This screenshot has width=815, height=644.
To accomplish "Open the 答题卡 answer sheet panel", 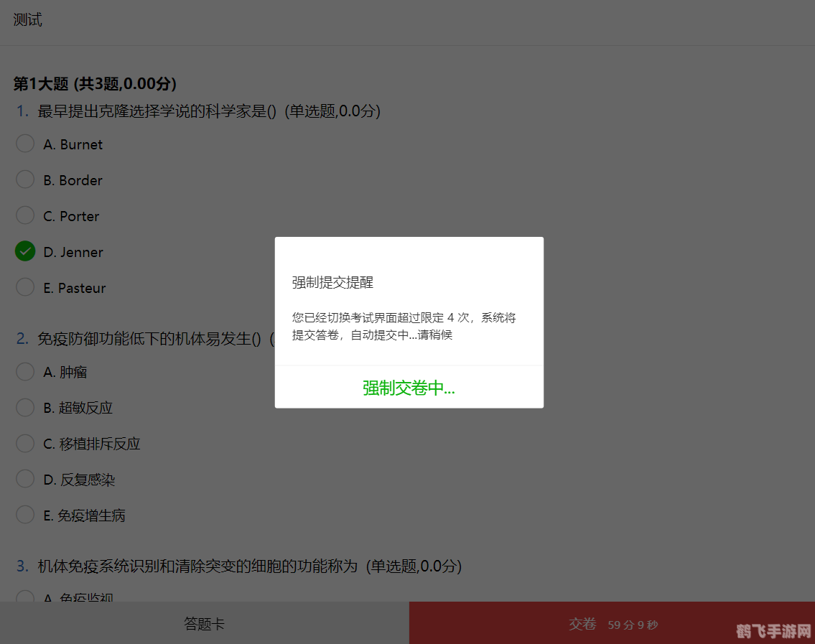I will (x=204, y=623).
